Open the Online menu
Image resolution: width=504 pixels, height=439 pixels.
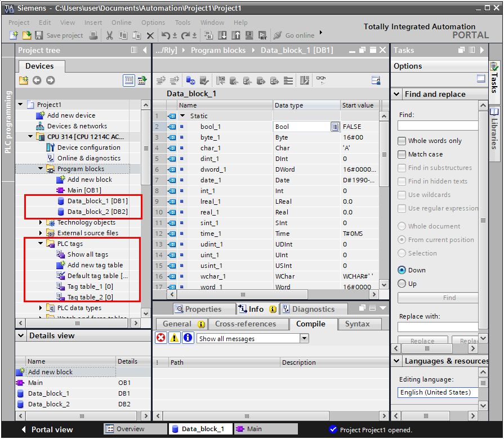(x=121, y=23)
